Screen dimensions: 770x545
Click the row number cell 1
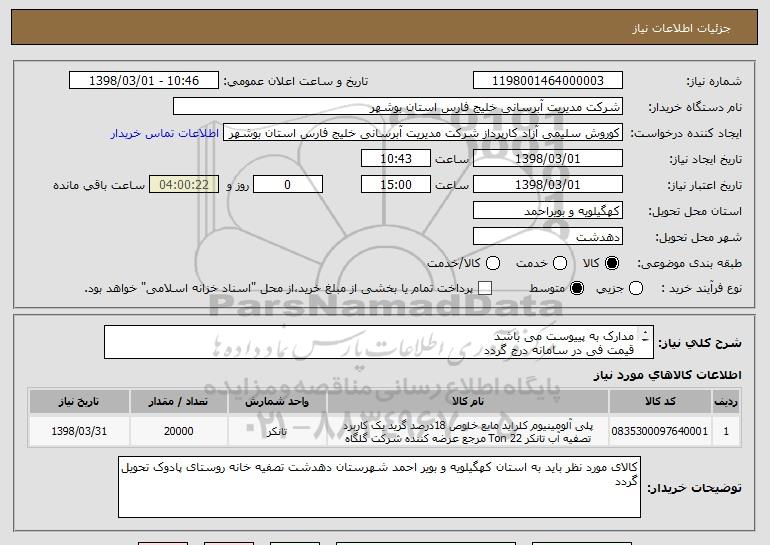pyautogui.click(x=726, y=432)
